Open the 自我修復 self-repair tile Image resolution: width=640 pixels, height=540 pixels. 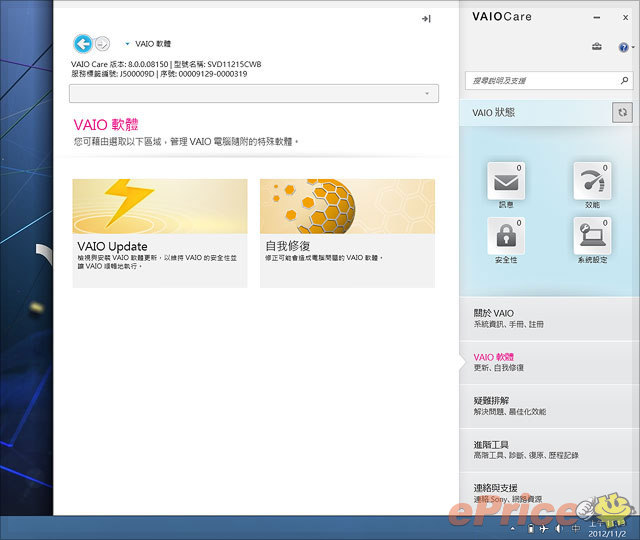(x=347, y=233)
